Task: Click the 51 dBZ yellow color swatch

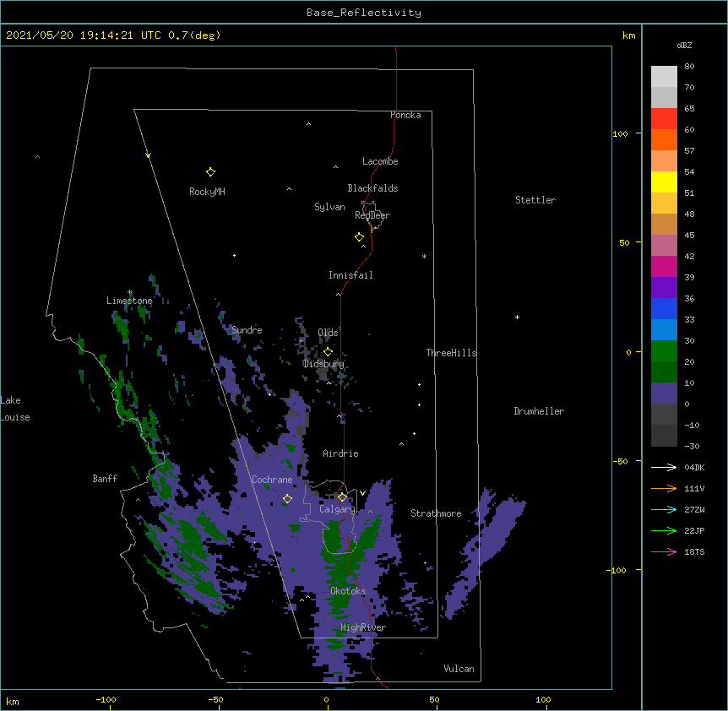Action: [x=664, y=182]
